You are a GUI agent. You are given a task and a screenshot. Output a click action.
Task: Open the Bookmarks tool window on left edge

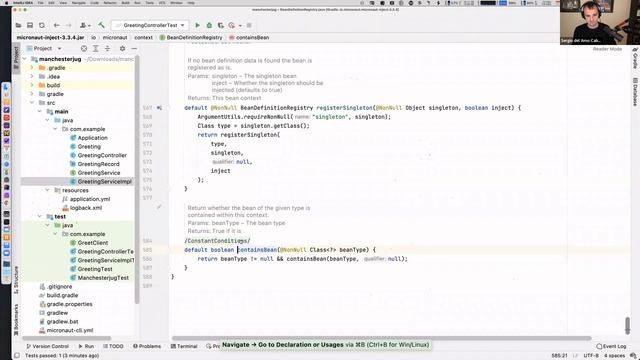point(16,320)
